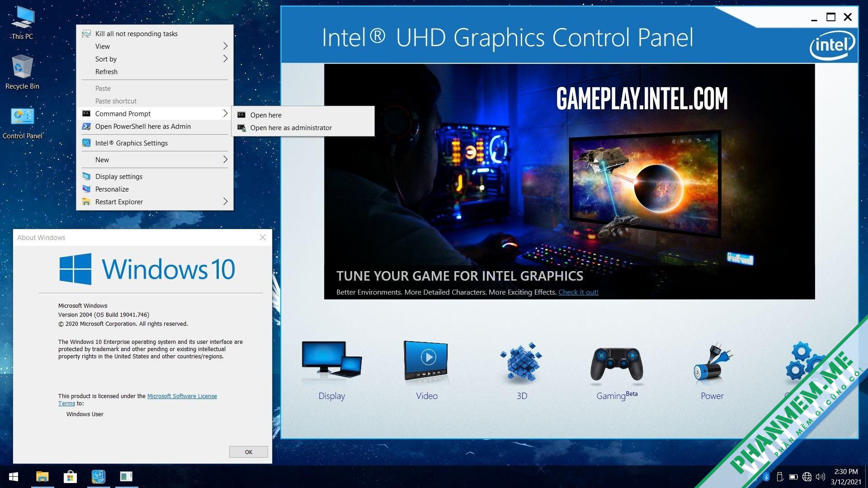Select the Control Panel desktop icon
Screen dimensions: 868x488
(x=22, y=123)
